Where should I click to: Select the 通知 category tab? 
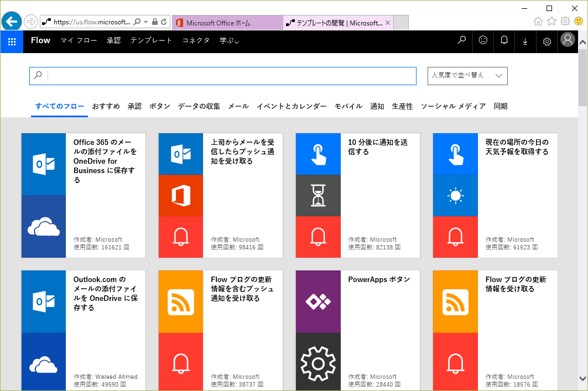pyautogui.click(x=377, y=107)
